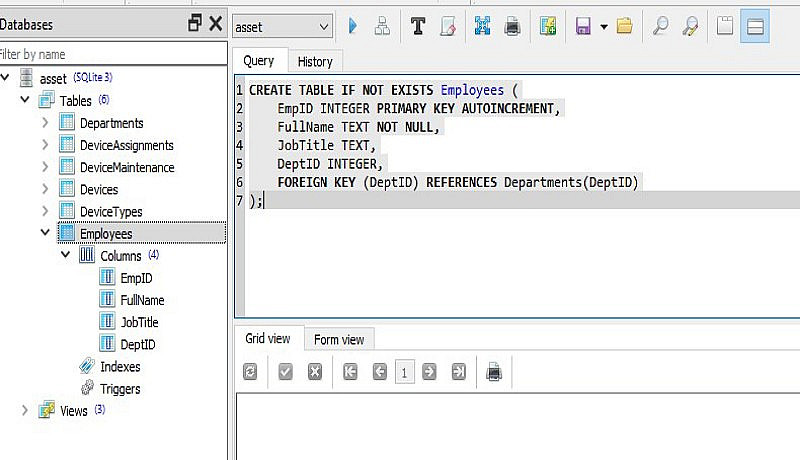The image size is (800, 460).
Task: Select the Views node label
Action: pyautogui.click(x=73, y=411)
